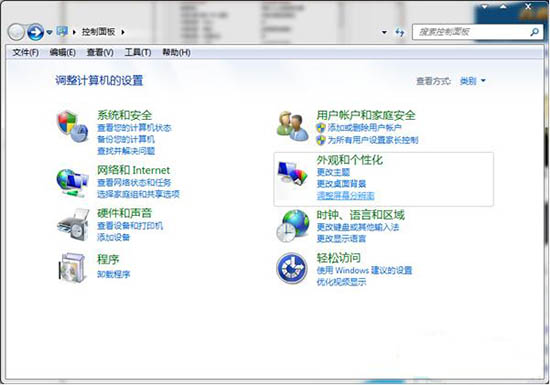Click the 卸载程序 link
This screenshot has width=550, height=385.
(x=113, y=274)
